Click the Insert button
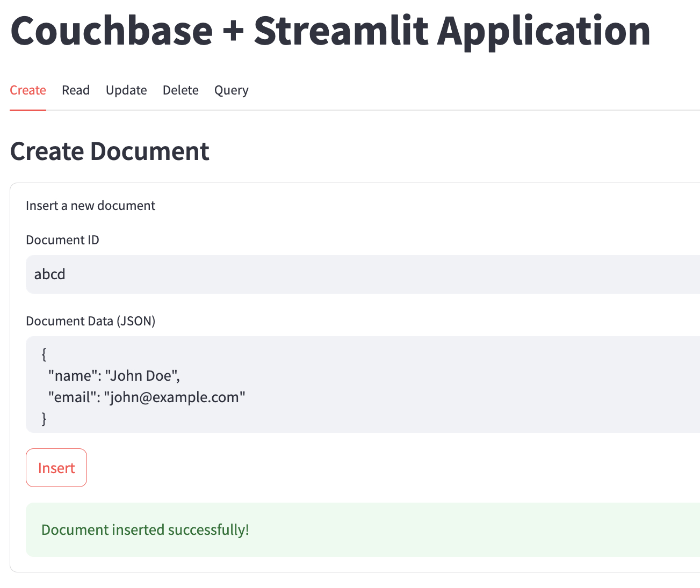700x588 pixels. click(56, 468)
